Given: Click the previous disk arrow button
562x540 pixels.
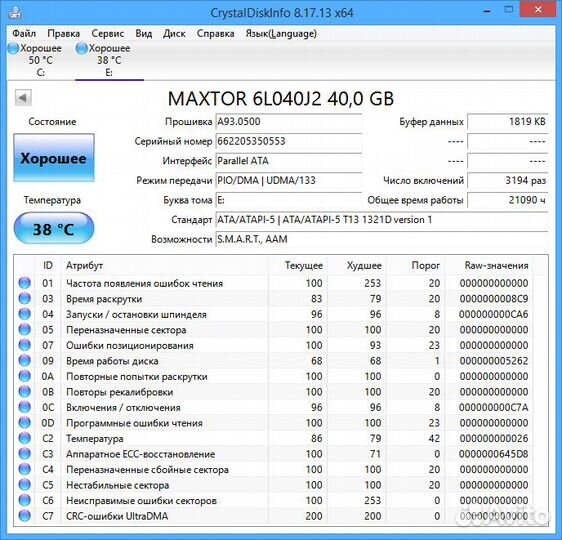Looking at the screenshot, I should (23, 97).
